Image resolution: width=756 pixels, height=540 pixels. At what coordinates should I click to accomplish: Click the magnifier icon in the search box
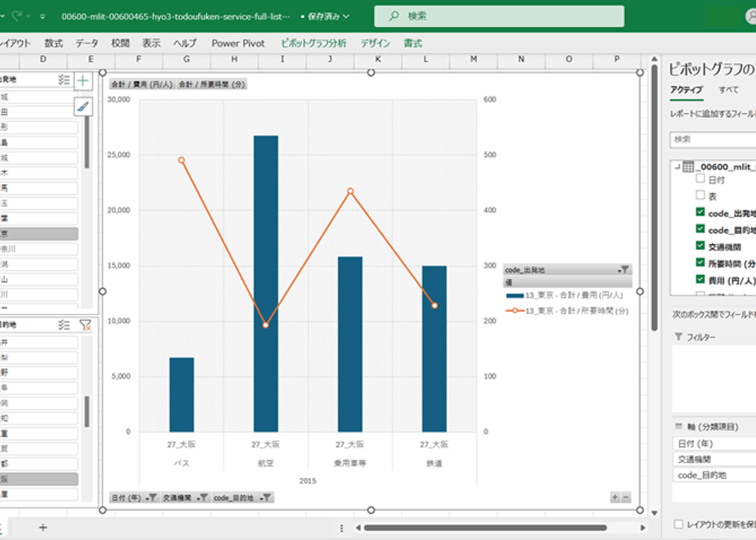click(394, 16)
